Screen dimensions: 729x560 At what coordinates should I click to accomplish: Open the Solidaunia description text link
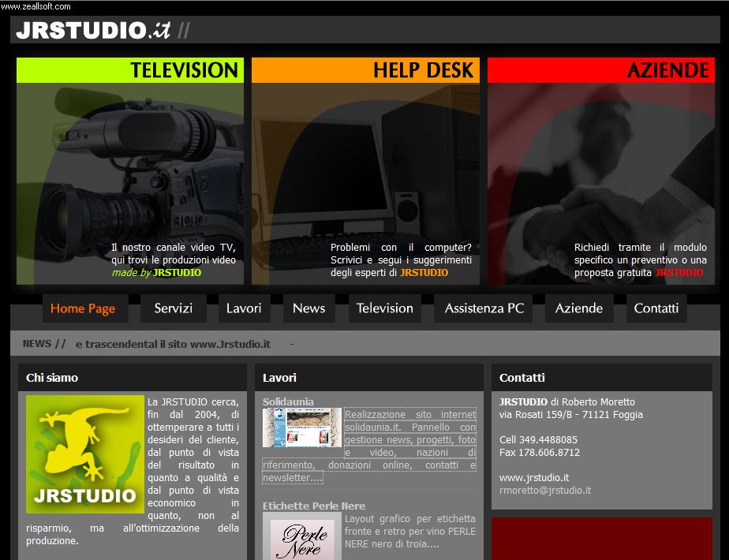[x=369, y=446]
